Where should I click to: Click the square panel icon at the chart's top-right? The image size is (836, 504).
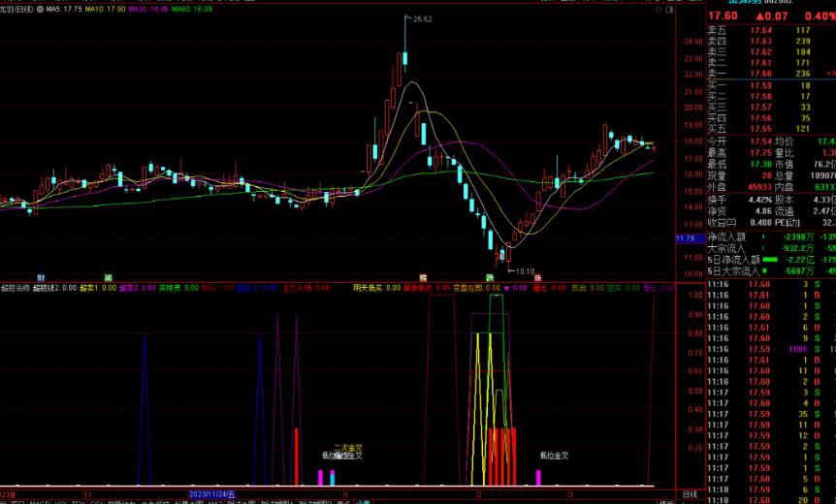pyautogui.click(x=669, y=9)
